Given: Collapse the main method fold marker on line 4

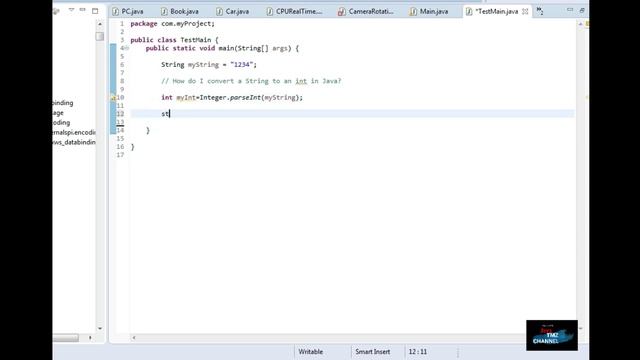Looking at the screenshot, I should [127, 48].
